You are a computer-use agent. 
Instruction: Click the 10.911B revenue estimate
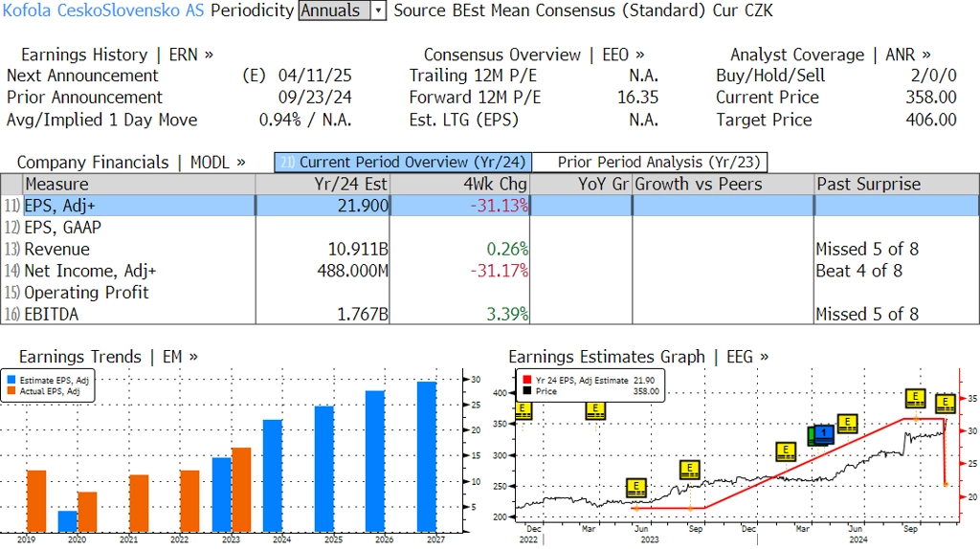coord(358,250)
